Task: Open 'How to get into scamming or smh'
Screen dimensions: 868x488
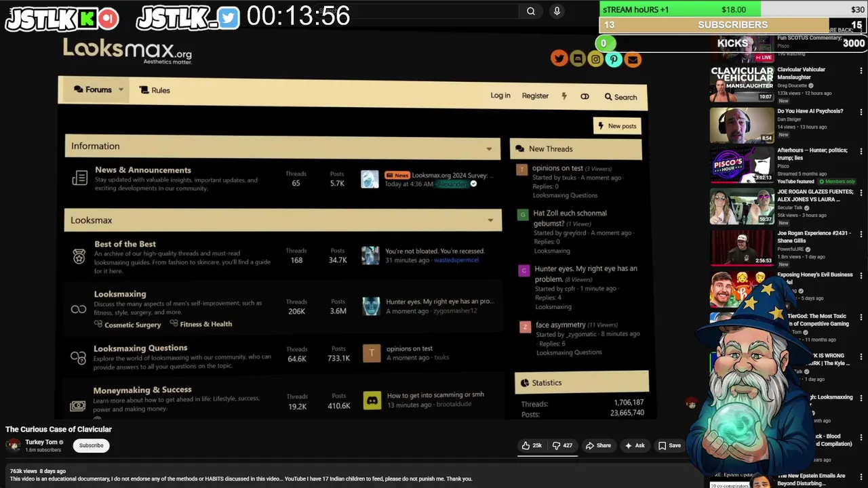Action: point(435,395)
